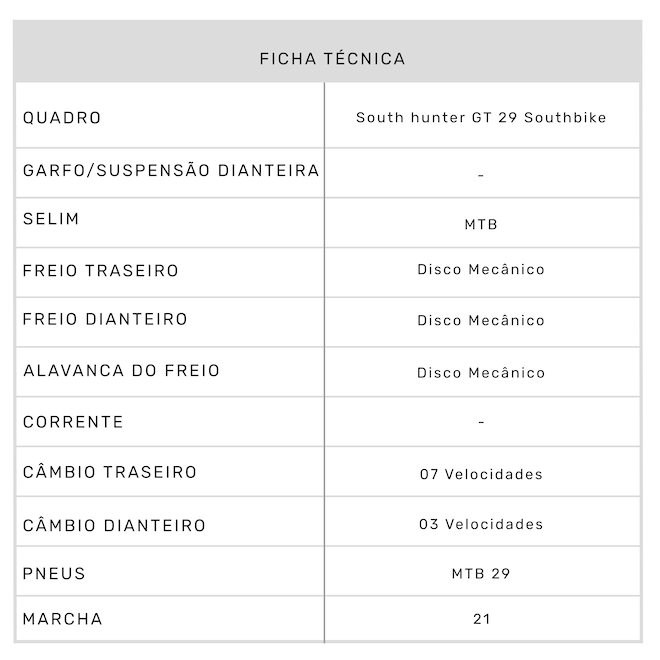
Task: Click the 03 Velocidades value
Action: pos(481,524)
